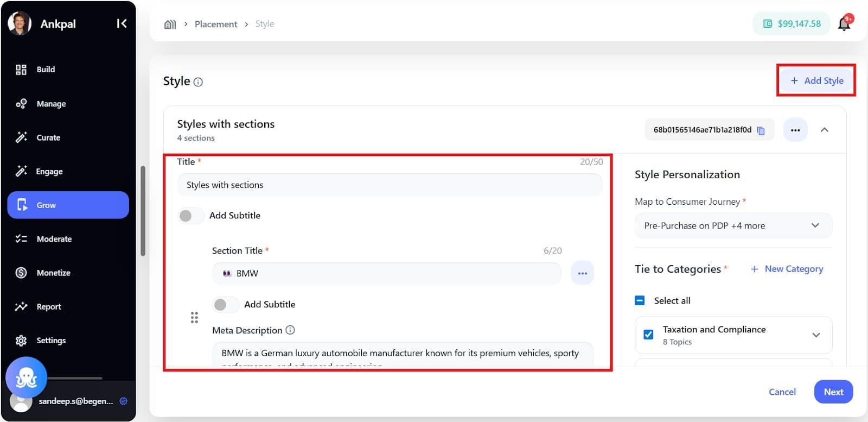Enable the Add Subtitle toggle under Title
Viewport: 868px width, 422px height.
click(x=190, y=216)
